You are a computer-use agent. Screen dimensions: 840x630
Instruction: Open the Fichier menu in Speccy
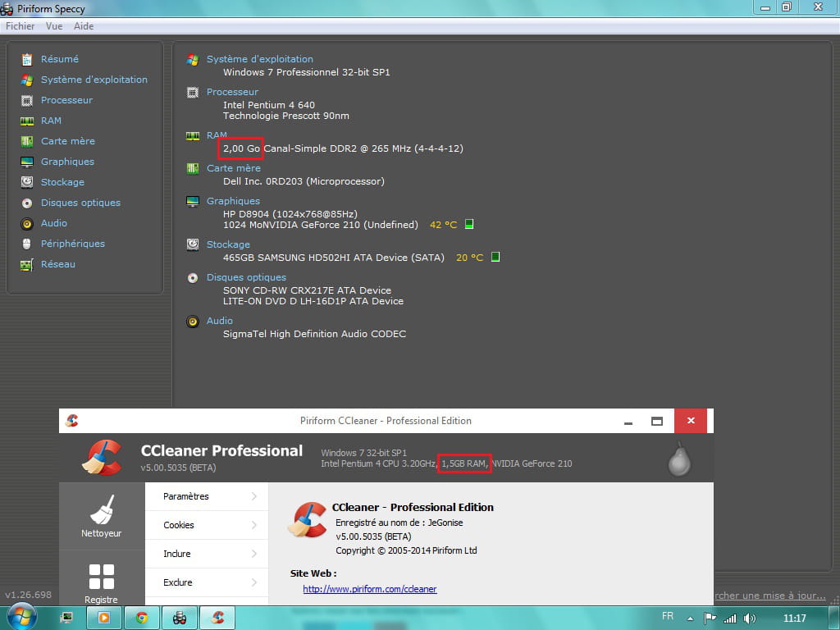click(21, 26)
